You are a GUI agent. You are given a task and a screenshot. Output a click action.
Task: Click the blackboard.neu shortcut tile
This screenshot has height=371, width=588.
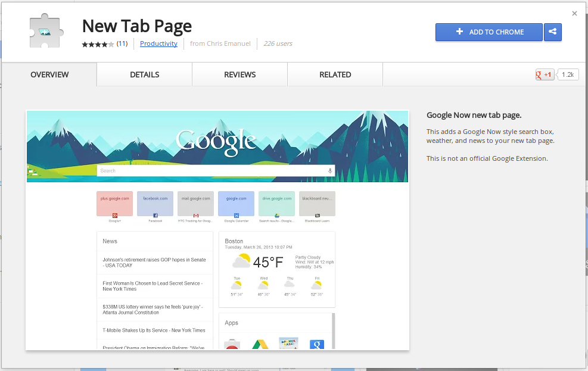point(318,204)
